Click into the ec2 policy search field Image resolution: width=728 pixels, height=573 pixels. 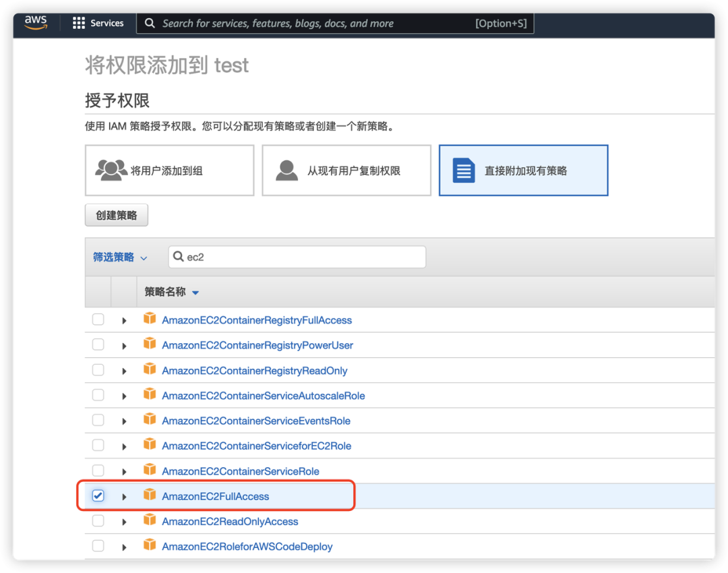click(297, 257)
